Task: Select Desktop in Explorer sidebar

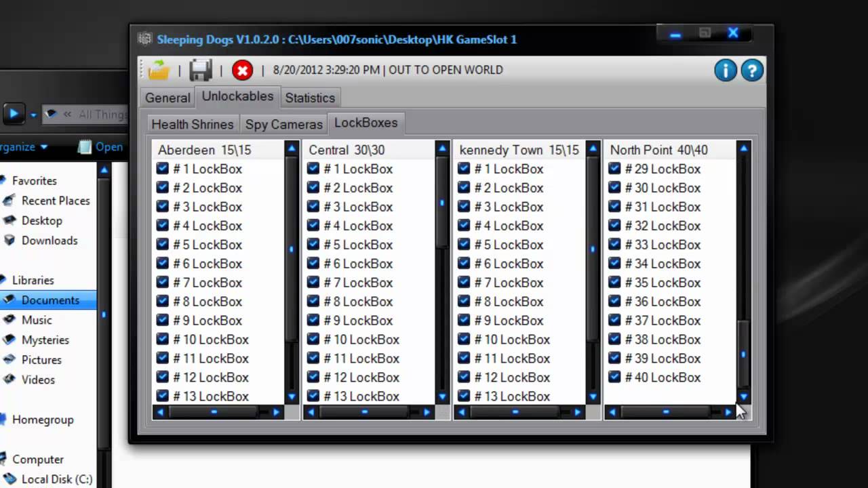Action: tap(41, 220)
